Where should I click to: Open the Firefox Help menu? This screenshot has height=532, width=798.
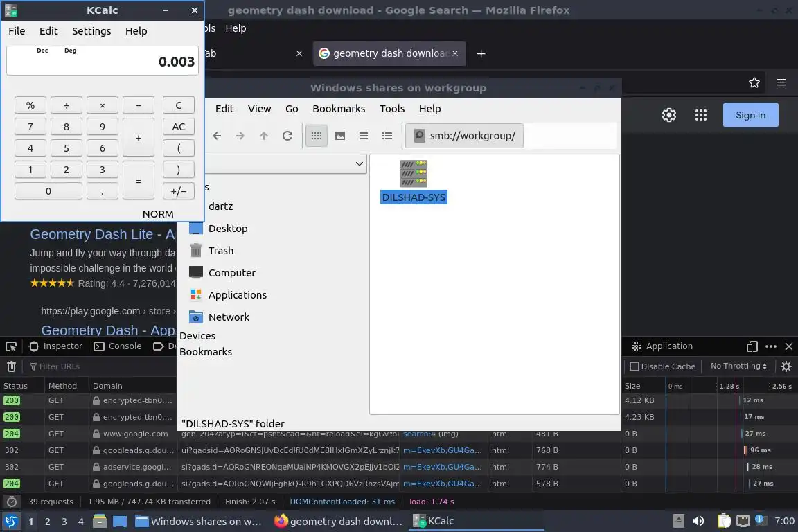point(236,28)
